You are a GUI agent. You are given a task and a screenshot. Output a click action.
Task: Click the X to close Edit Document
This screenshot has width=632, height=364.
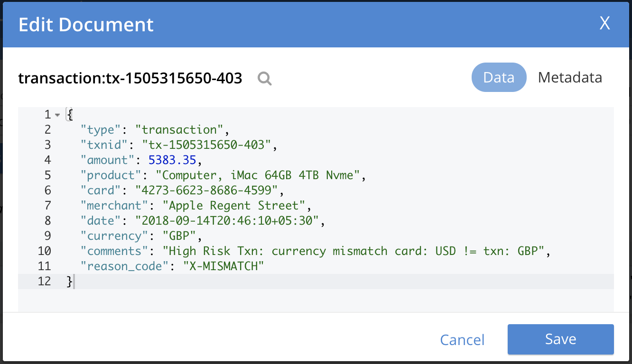[x=604, y=23]
